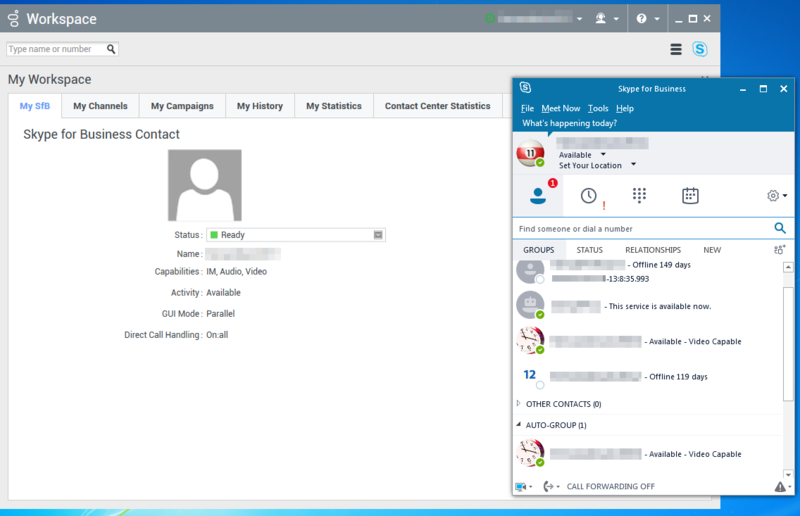This screenshot has width=800, height=516.
Task: Select the RELATIONSHIPS contact view tab
Action: coord(653,250)
